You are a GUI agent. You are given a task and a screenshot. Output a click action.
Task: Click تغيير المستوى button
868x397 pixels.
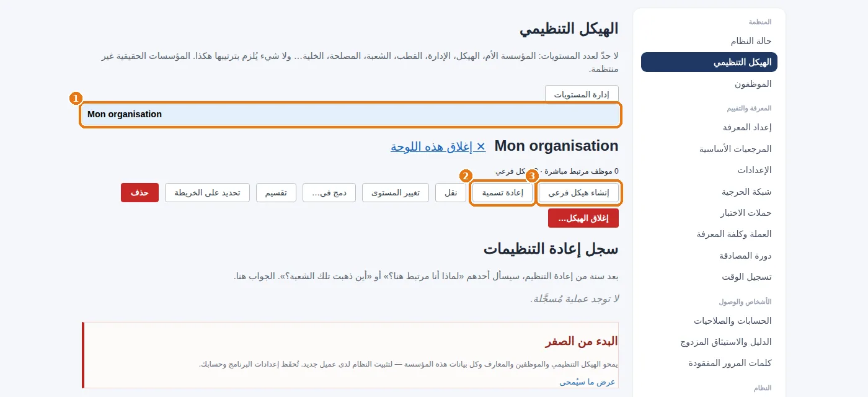[x=396, y=193]
